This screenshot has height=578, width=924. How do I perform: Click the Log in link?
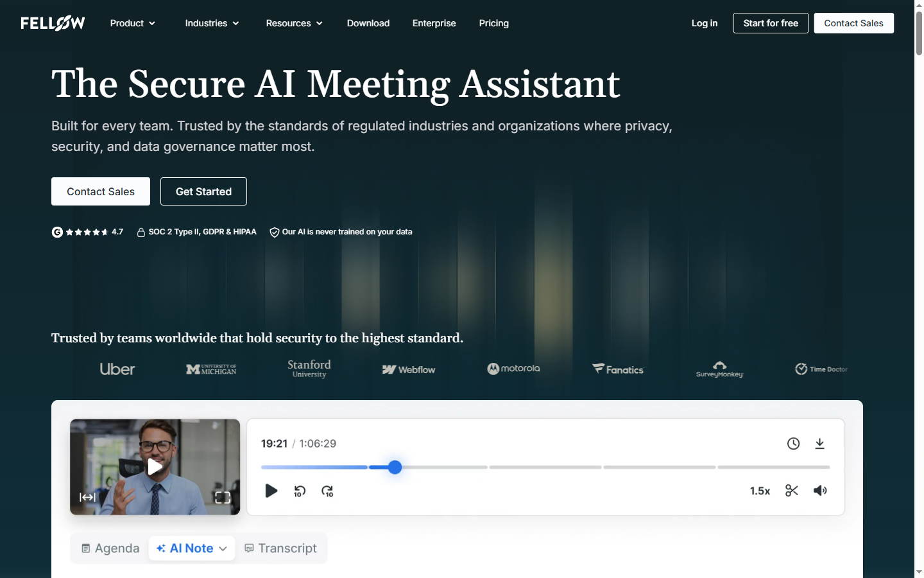pos(705,23)
